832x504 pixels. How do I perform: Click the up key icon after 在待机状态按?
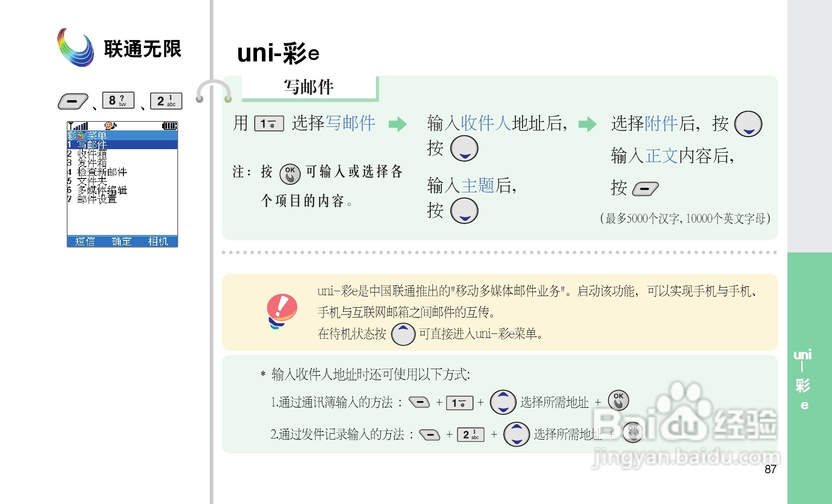tap(403, 334)
